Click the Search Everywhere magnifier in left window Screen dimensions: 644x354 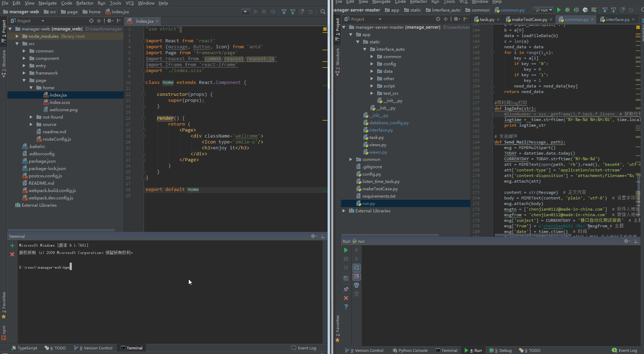[x=323, y=12]
